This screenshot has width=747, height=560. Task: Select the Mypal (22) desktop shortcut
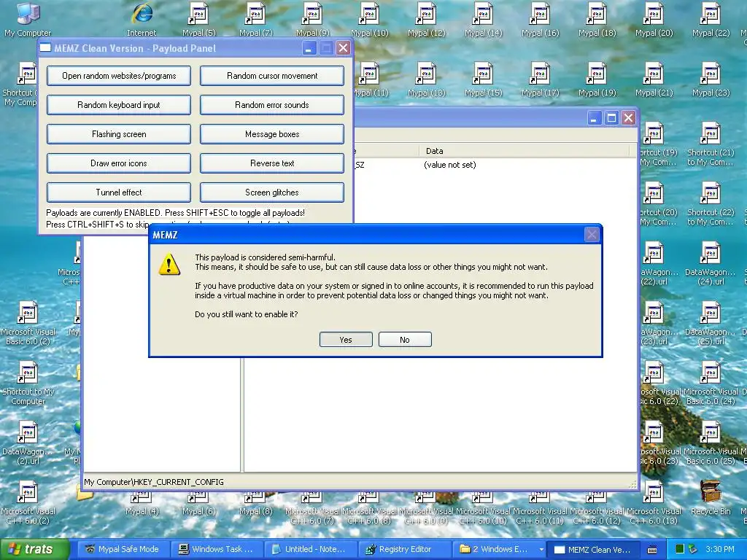[x=711, y=20]
